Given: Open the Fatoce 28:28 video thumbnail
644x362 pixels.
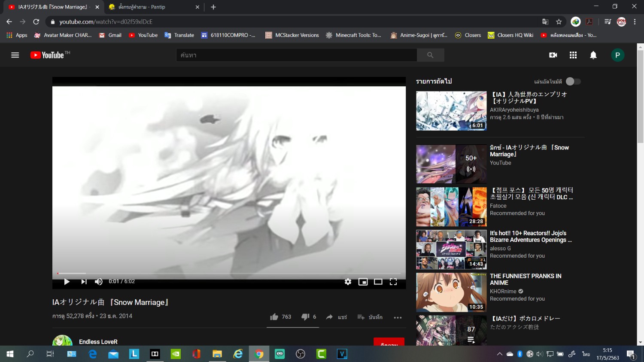Looking at the screenshot, I should [x=451, y=207].
